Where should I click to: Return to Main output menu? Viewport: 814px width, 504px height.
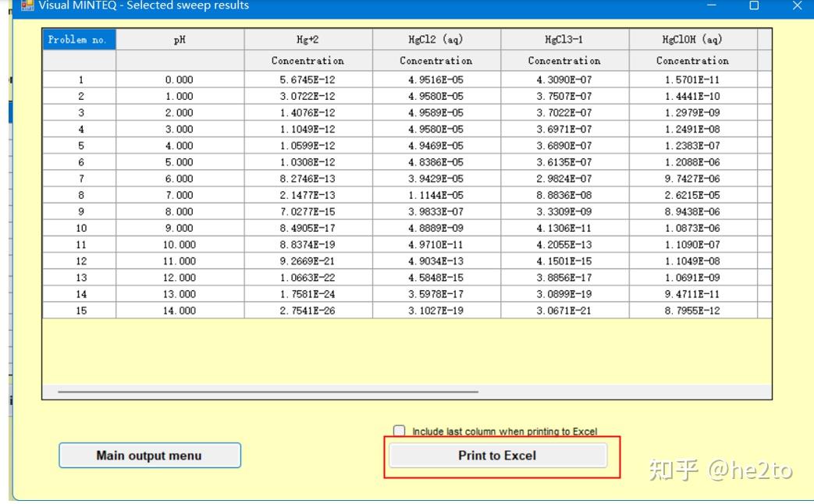pos(150,455)
